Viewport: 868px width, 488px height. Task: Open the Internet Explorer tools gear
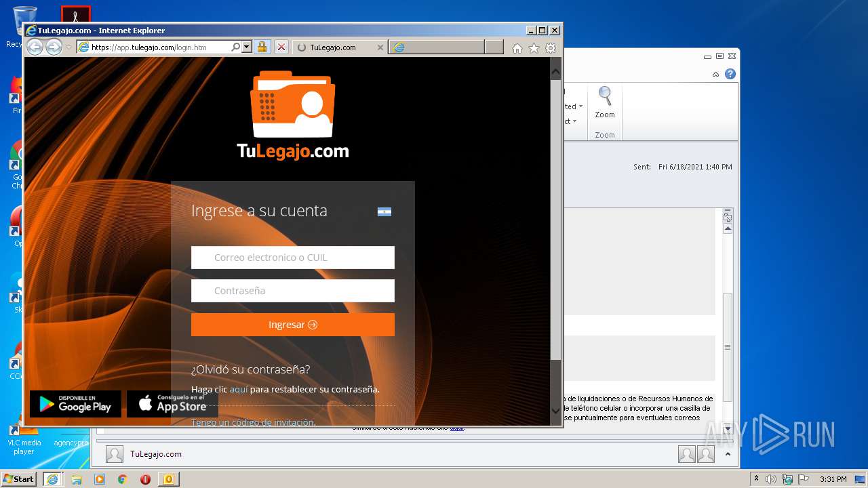pyautogui.click(x=551, y=48)
